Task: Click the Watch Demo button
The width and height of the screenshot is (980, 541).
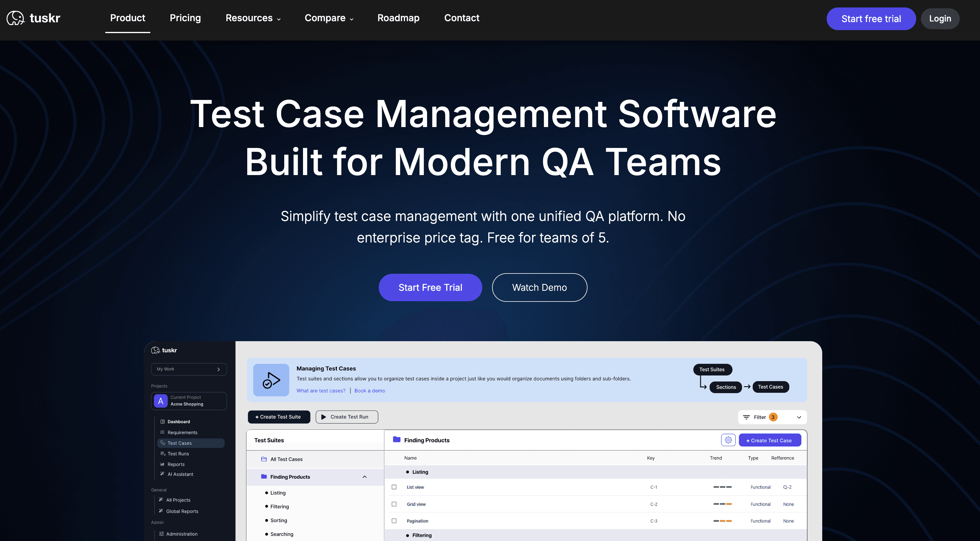Action: 540,287
